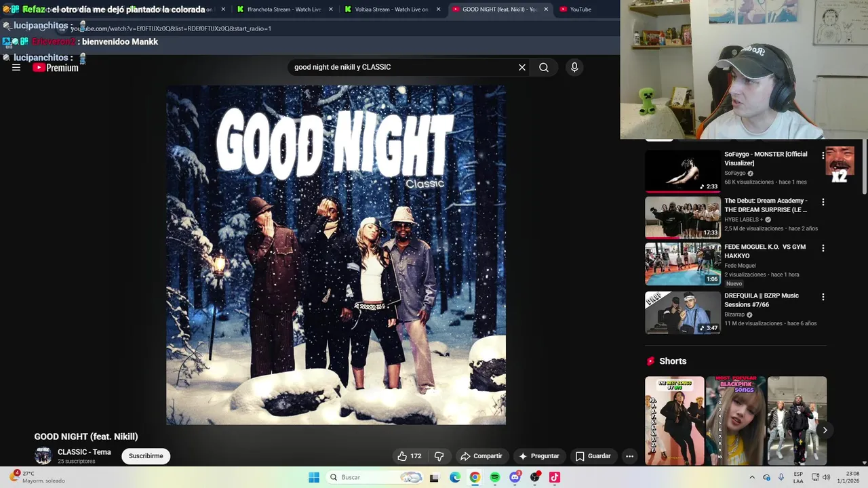Open the SoFaygo MONSTER video thumbnail
The image size is (868, 488).
coord(683,171)
